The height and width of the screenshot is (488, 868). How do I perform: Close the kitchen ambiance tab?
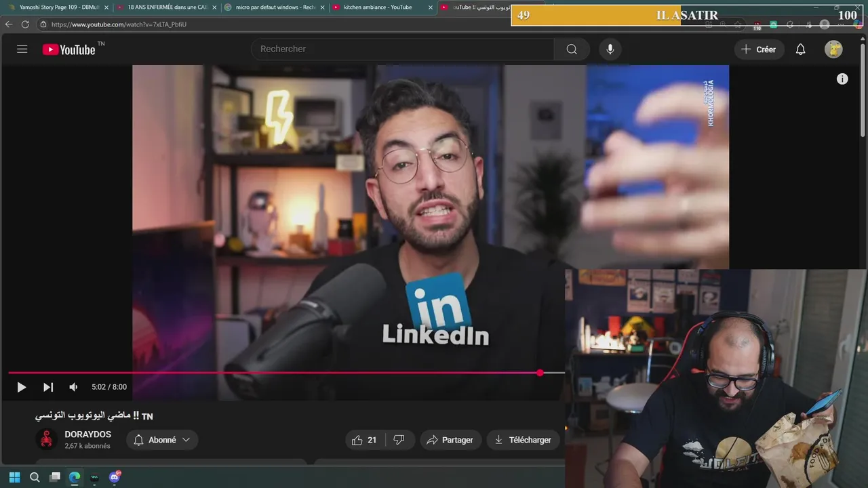pos(430,7)
